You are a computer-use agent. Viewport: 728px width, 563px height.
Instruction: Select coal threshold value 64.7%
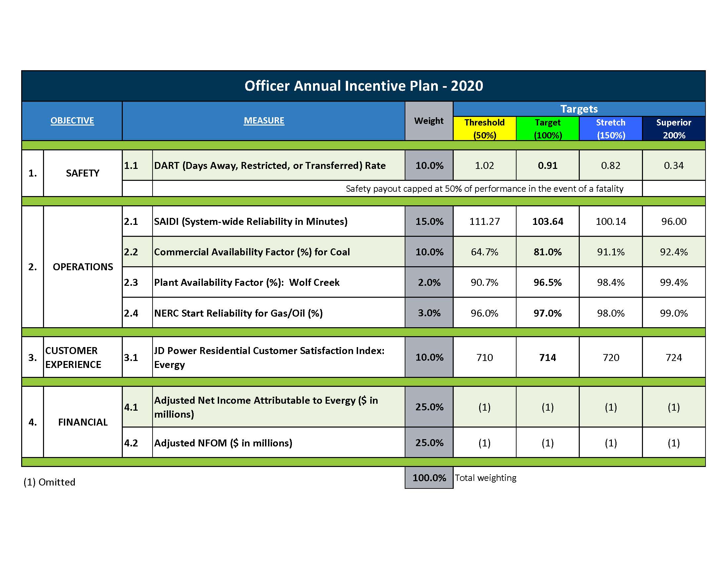click(x=484, y=252)
